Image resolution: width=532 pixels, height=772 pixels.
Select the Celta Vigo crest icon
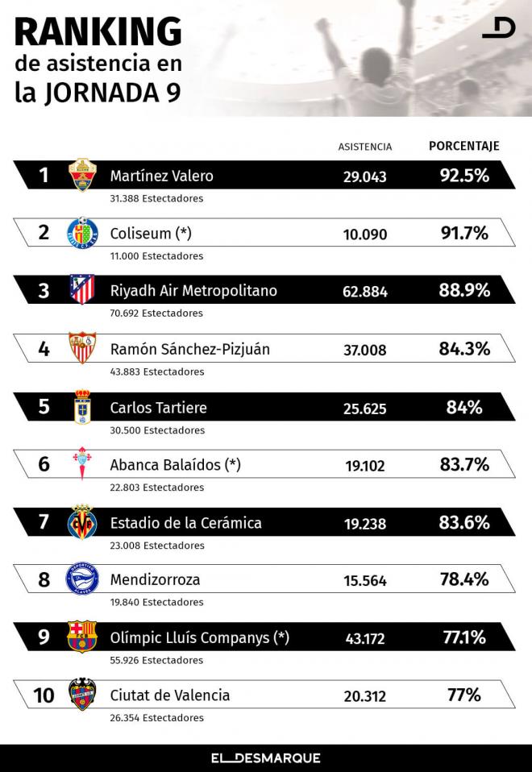coord(81,464)
